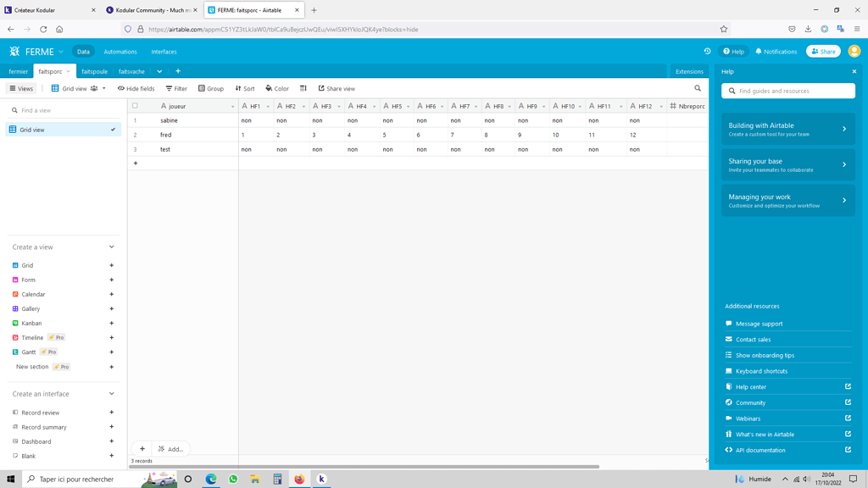Add a new Form view plus
Screen dimensions: 868x488
pyautogui.click(x=111, y=280)
